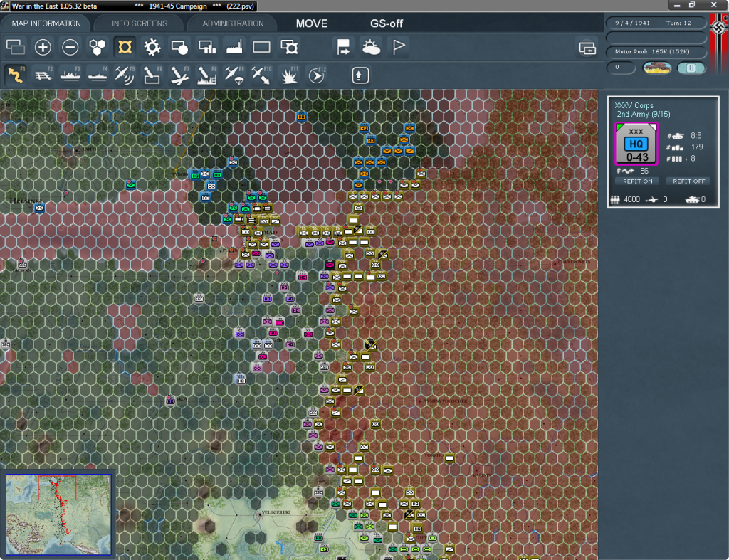
Task: Toggle the highlighted enemy hexes icon
Action: click(125, 47)
